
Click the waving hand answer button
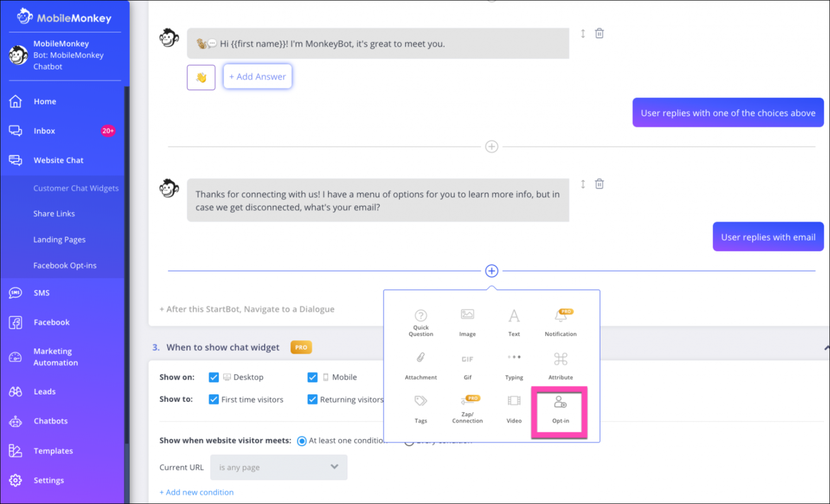[x=201, y=77]
